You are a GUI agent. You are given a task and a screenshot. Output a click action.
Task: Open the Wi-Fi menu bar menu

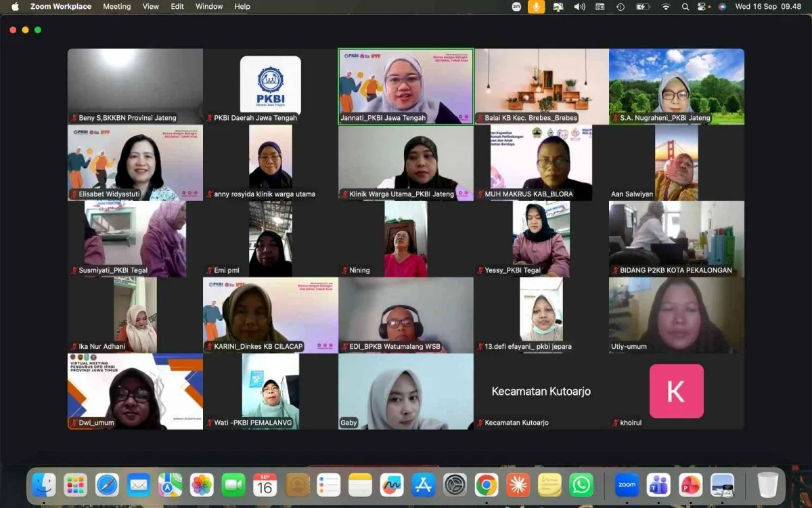click(666, 7)
